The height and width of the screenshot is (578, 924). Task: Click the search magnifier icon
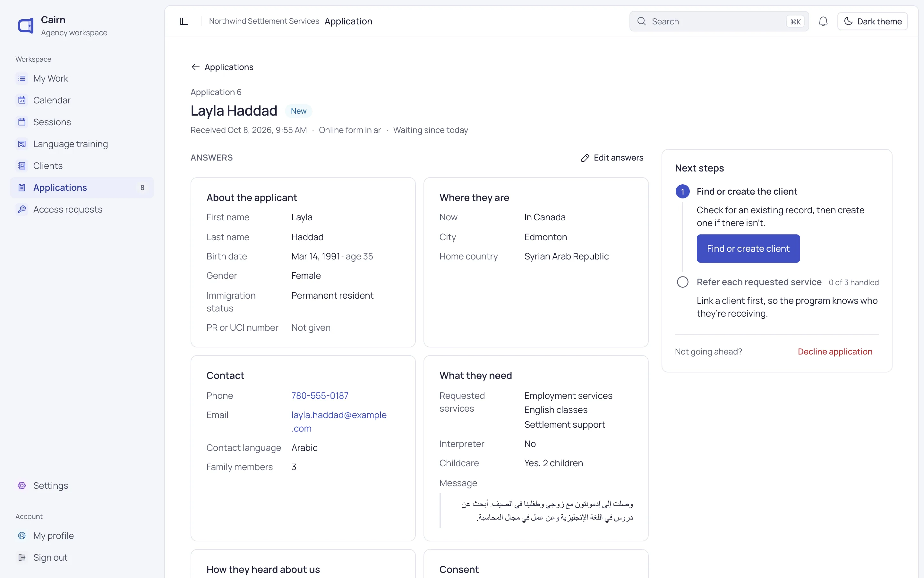[x=641, y=22]
